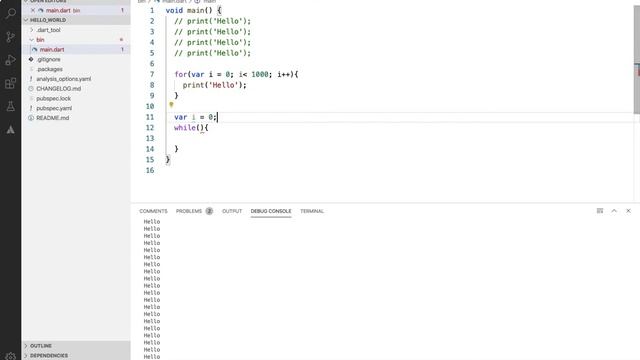The height and width of the screenshot is (360, 640).
Task: Close the bottom panel
Action: (628, 211)
